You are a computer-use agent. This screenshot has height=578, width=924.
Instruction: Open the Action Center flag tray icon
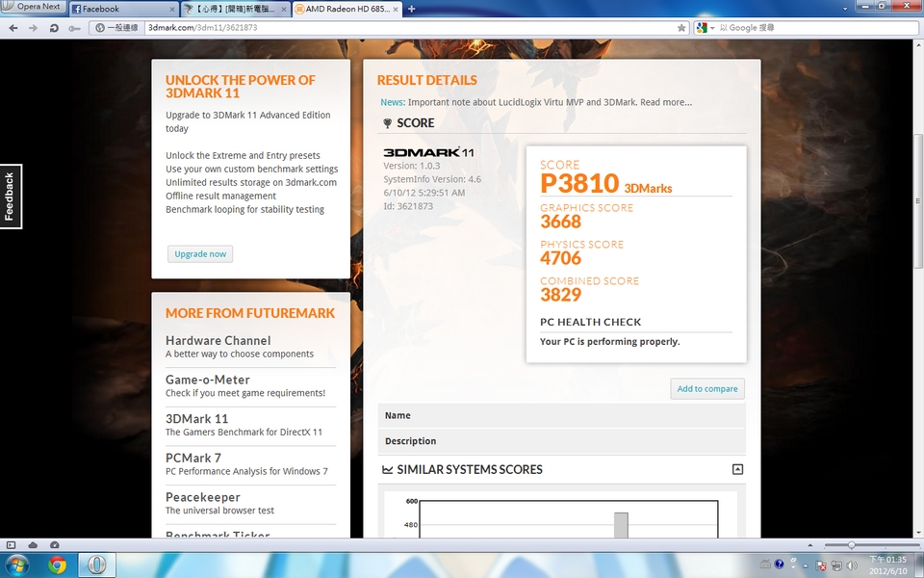[x=821, y=565]
